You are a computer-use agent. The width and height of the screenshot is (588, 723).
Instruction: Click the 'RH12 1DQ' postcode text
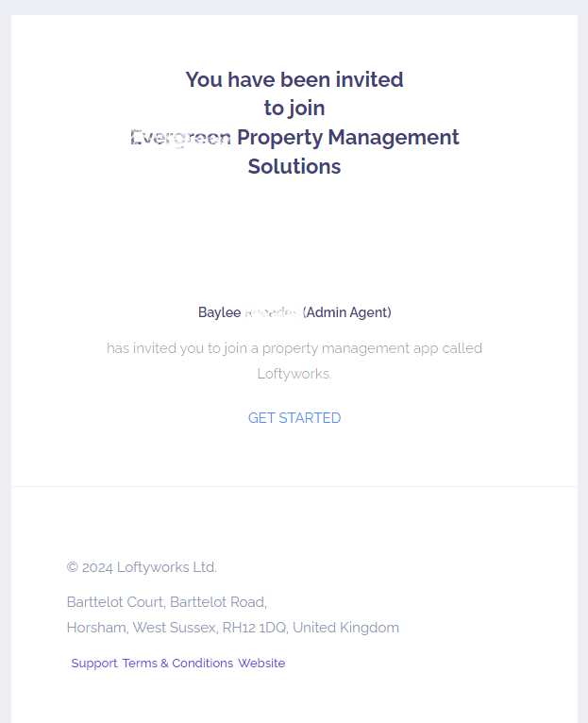click(255, 628)
